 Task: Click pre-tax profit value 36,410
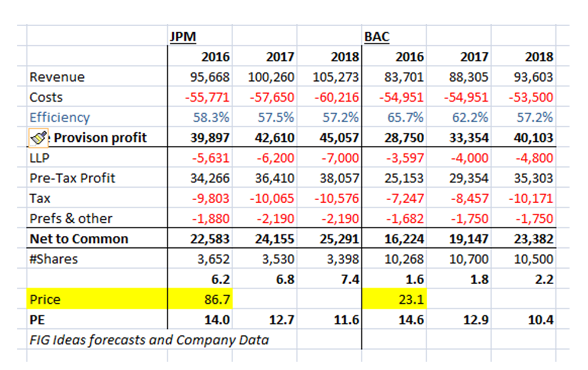click(275, 178)
